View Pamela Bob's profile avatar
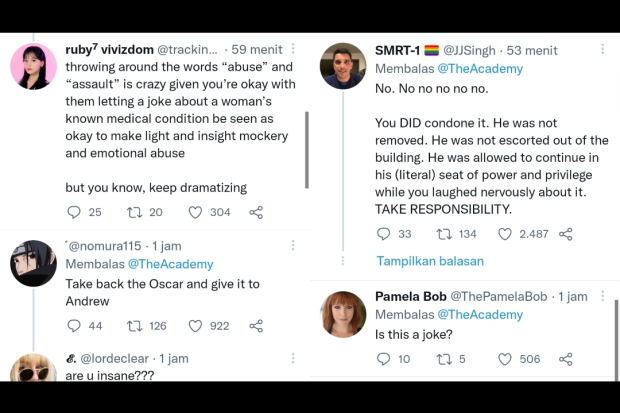The width and height of the screenshot is (620, 413). [x=342, y=314]
